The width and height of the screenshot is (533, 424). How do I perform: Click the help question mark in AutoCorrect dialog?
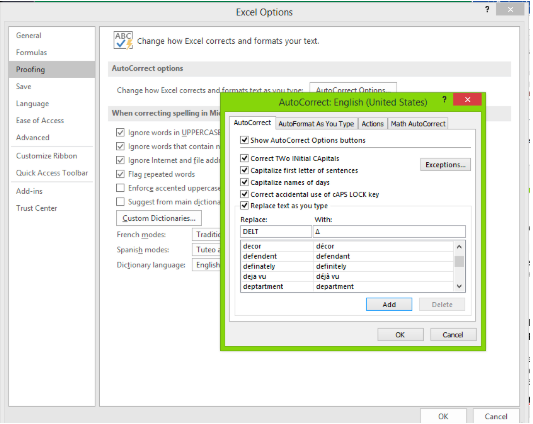point(444,100)
